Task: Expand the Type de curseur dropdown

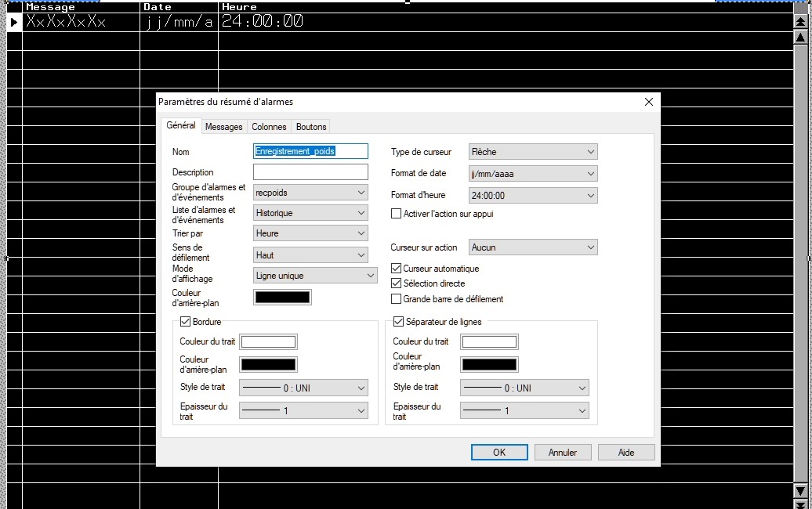Action: 533,152
